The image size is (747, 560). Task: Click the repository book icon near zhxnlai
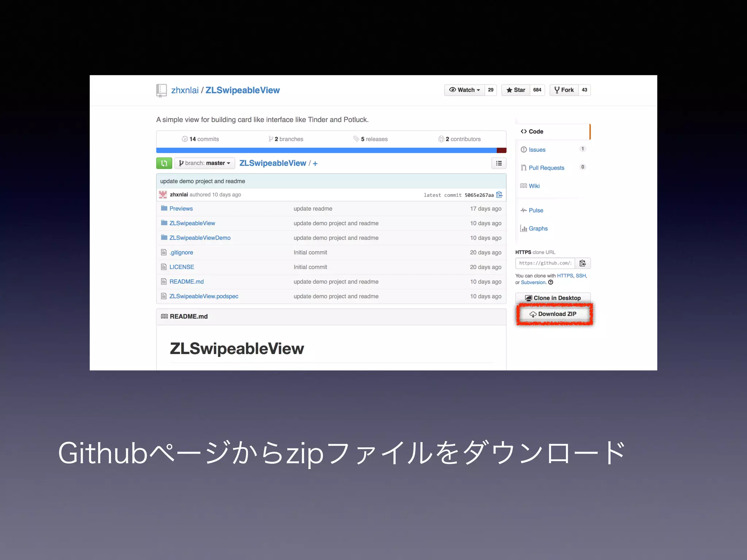pyautogui.click(x=161, y=90)
